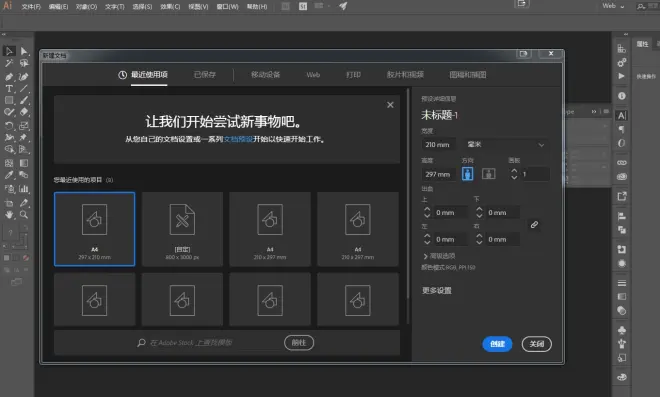Screen dimensions: 660x397
Task: Switch to the 图稿和插图 tab
Action: coord(468,75)
